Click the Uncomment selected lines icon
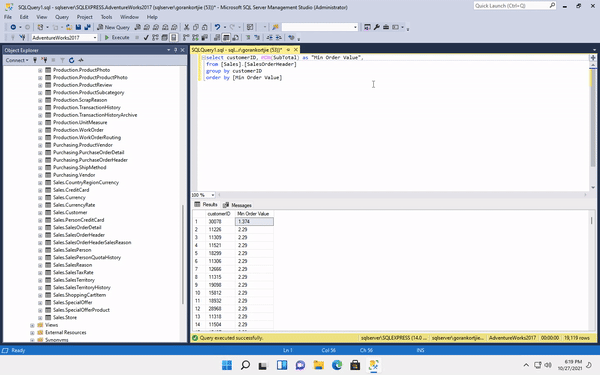Screen dimensions: 600x375 tap(257, 38)
